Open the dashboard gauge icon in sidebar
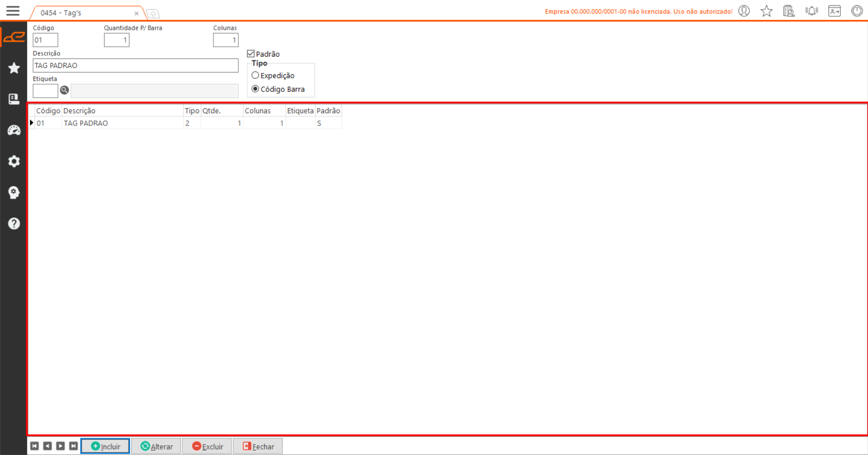Screen dimensions: 868x455 click(x=14, y=130)
